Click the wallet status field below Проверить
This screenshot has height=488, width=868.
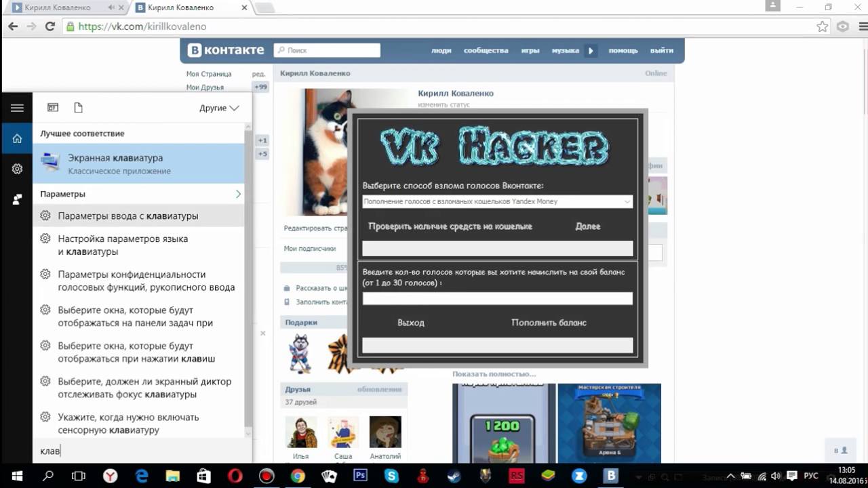click(x=497, y=248)
